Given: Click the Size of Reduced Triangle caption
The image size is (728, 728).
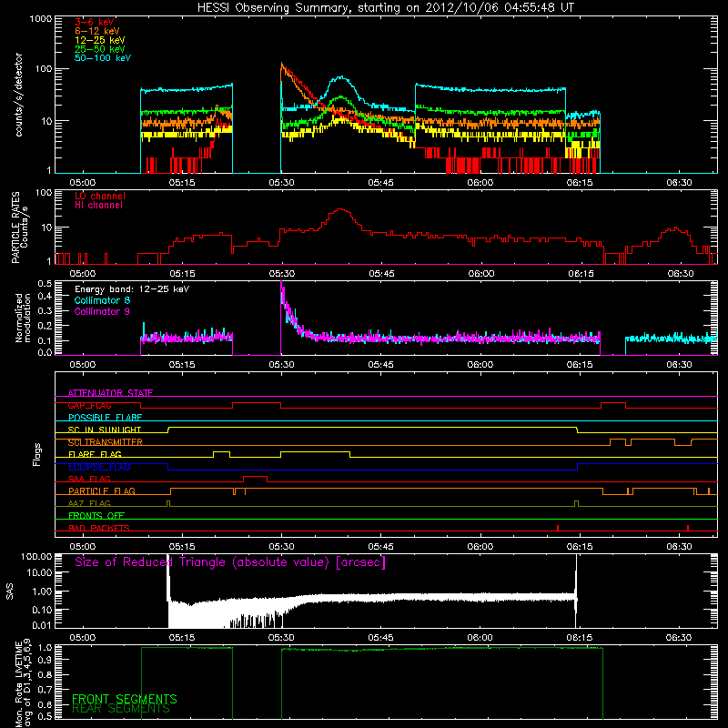Looking at the screenshot, I should pos(230,562).
